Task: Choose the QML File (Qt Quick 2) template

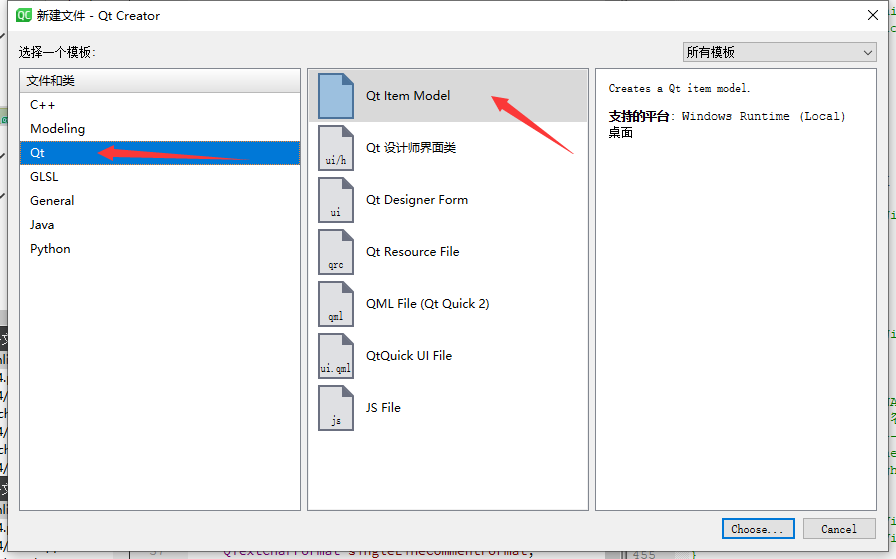Action: click(448, 304)
